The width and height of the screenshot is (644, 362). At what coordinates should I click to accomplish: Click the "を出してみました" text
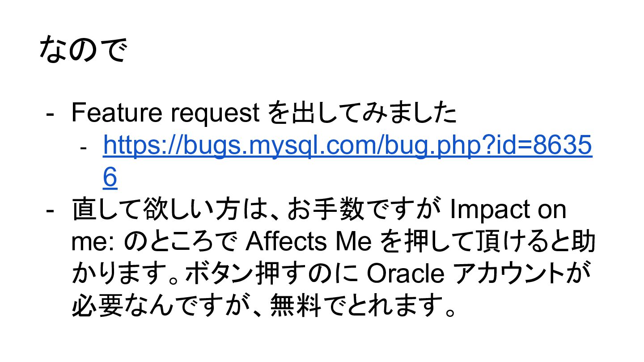pyautogui.click(x=362, y=113)
